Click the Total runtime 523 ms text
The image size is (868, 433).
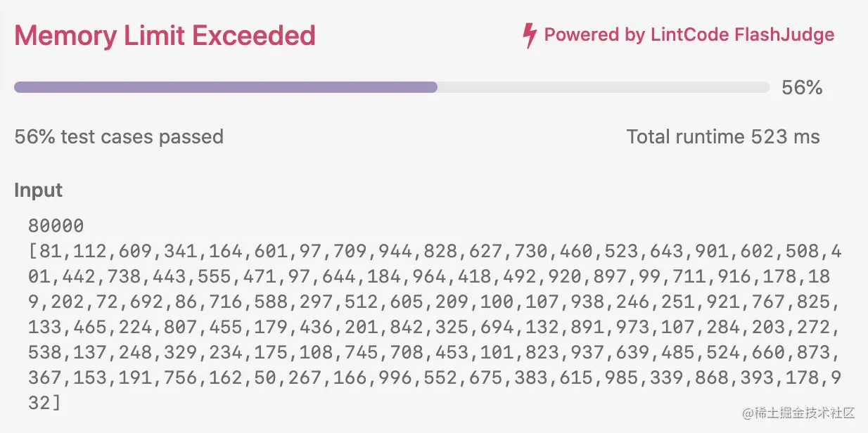tap(723, 136)
